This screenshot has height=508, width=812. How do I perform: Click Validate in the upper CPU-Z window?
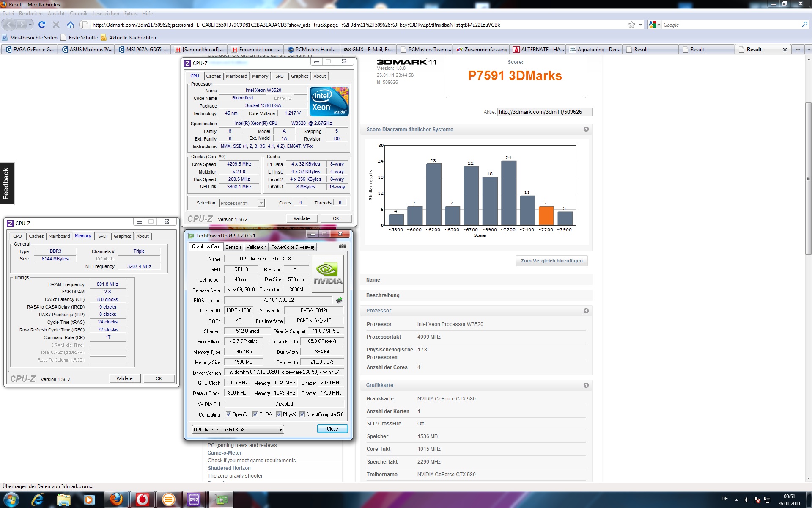click(x=302, y=218)
